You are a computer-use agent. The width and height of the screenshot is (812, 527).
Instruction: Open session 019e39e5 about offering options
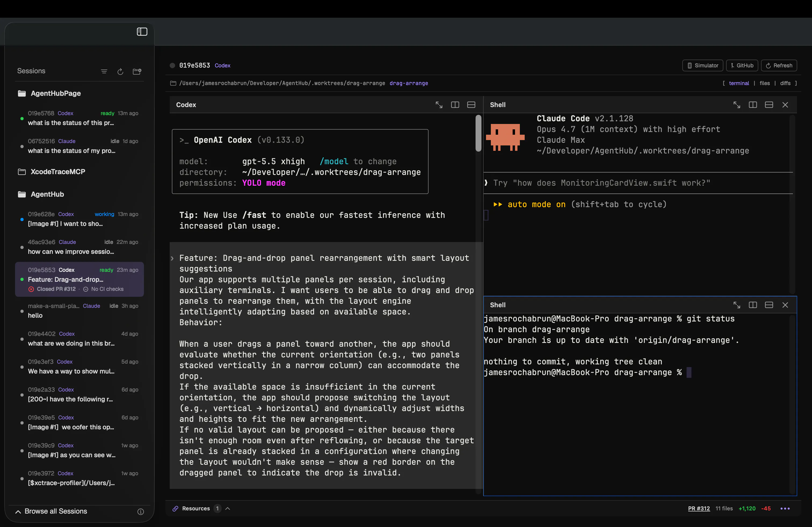(79, 422)
